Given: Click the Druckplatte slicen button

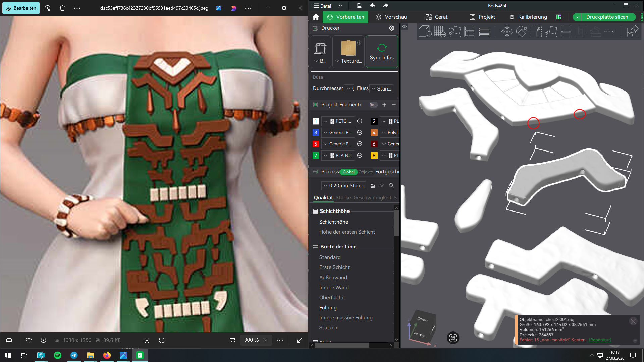Looking at the screenshot, I should coord(607,17).
